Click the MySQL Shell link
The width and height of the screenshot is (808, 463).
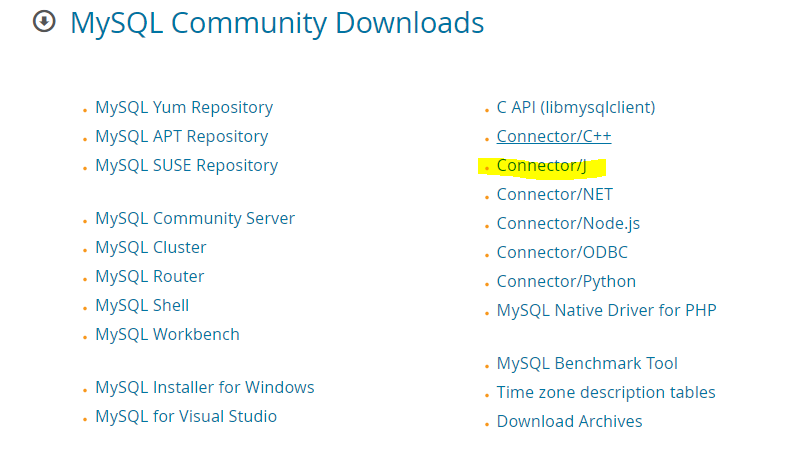141,305
